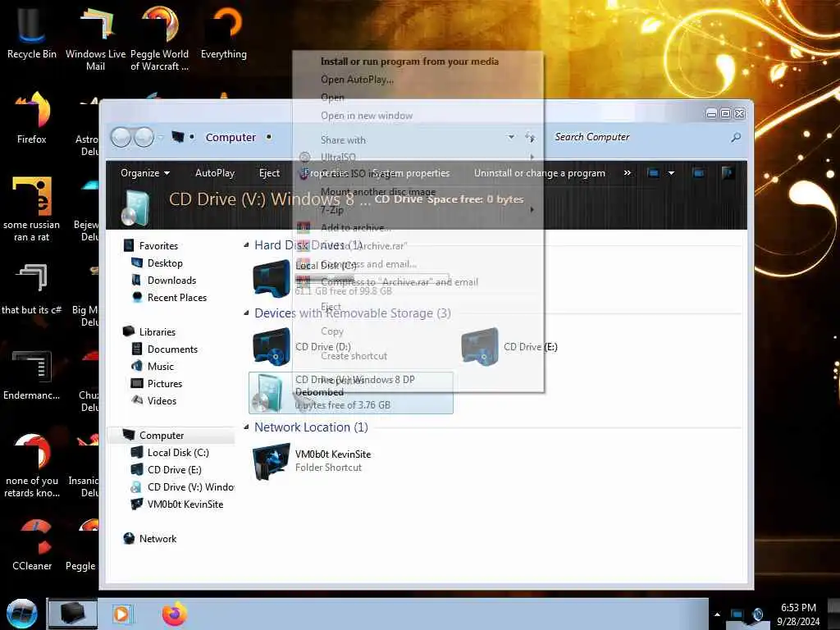Select Create shortcut in context menu

(x=354, y=356)
